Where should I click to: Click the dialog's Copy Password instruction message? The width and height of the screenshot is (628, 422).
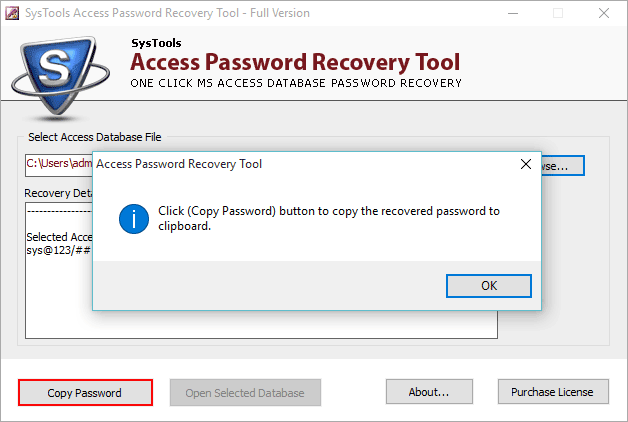tap(328, 218)
